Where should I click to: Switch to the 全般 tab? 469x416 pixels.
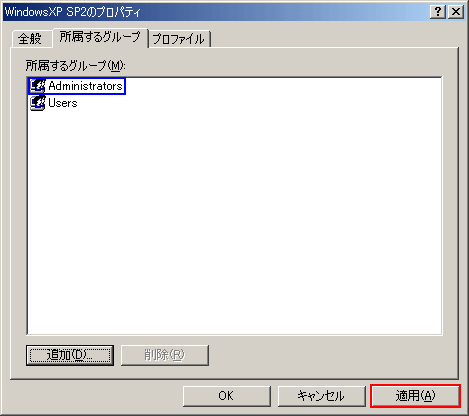[x=30, y=39]
